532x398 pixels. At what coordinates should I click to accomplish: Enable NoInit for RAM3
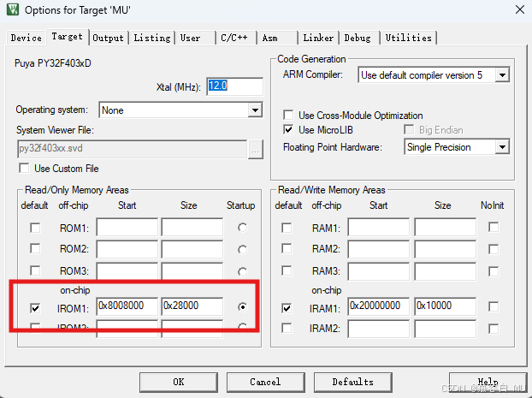click(494, 271)
